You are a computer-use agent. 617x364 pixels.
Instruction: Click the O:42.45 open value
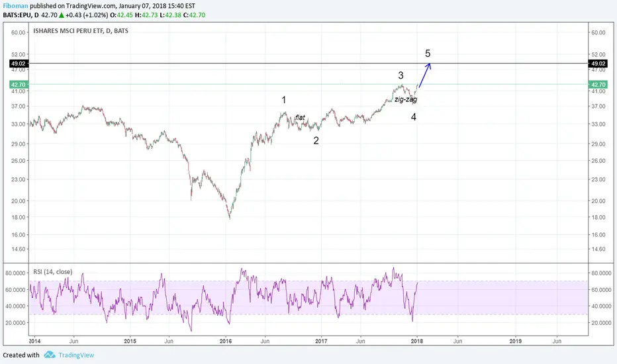coord(121,15)
